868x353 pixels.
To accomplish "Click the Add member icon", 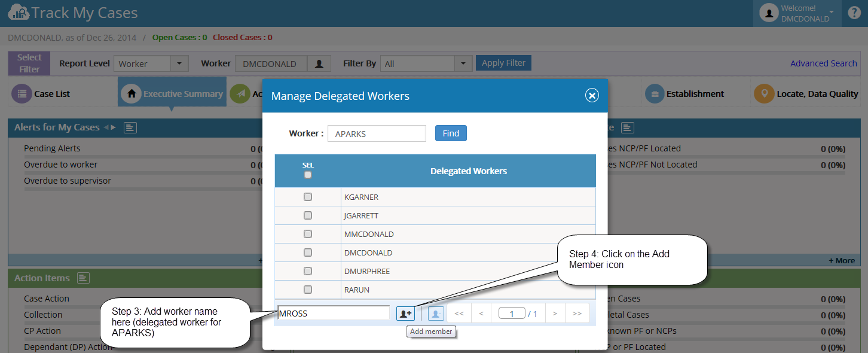I will point(405,313).
